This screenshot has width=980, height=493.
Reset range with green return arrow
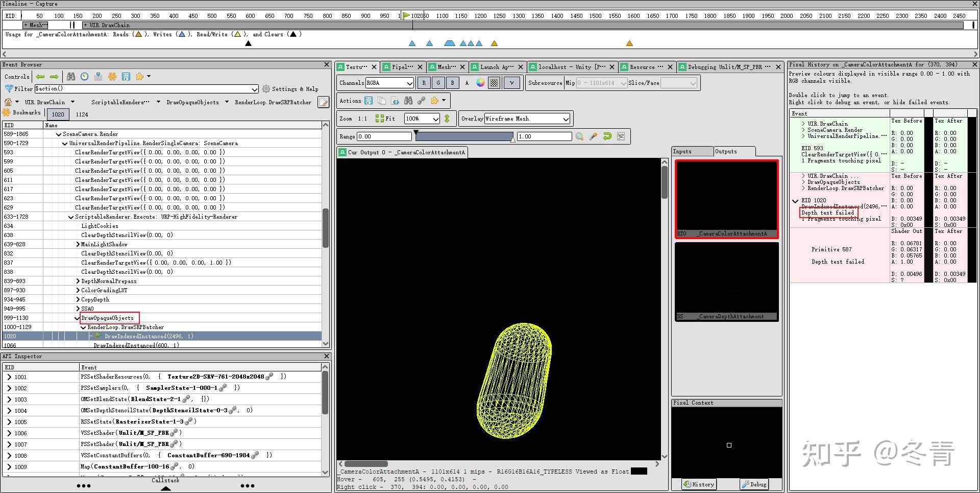pyautogui.click(x=607, y=136)
